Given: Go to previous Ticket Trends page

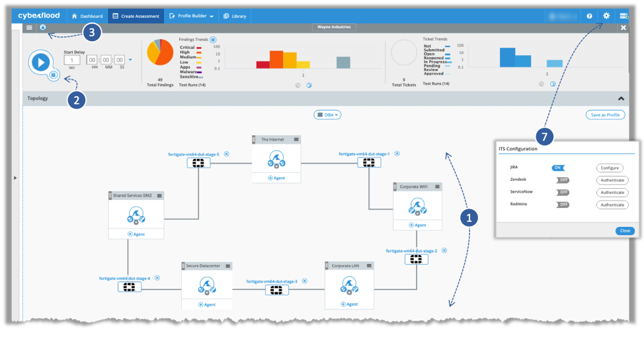Looking at the screenshot, I should pos(542,84).
